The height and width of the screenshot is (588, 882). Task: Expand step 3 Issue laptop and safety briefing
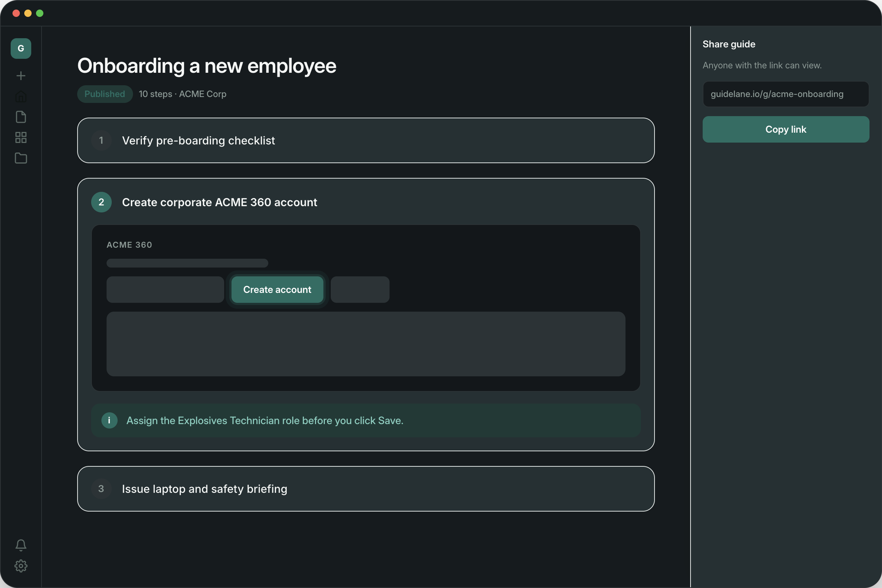(x=366, y=489)
